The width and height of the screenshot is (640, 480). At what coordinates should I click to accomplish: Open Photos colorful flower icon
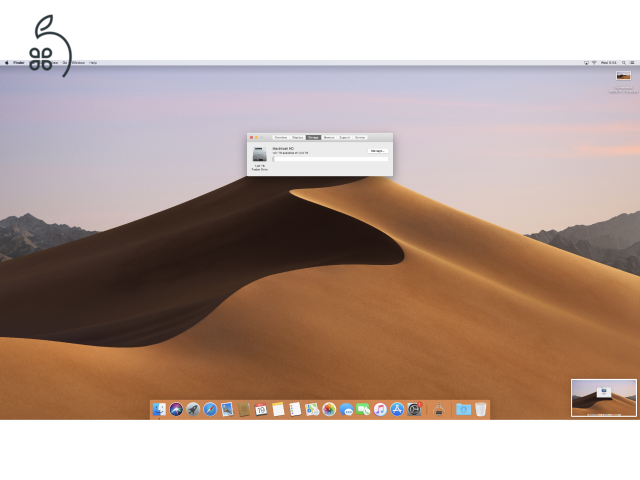click(x=329, y=409)
